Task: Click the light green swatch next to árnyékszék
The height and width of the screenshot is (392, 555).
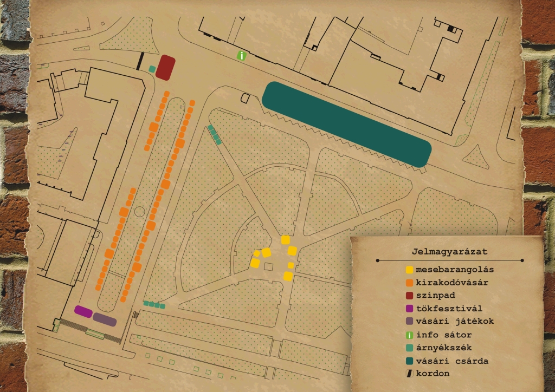Action: pos(409,348)
